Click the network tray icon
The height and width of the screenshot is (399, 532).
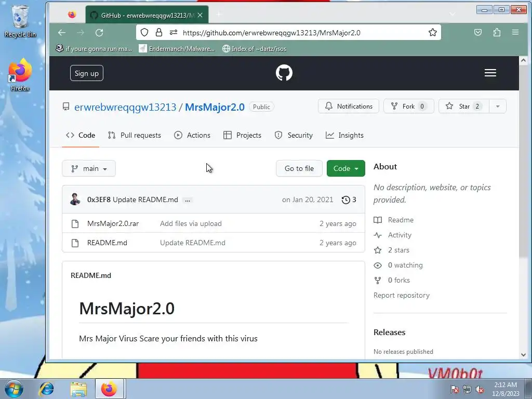[467, 389]
